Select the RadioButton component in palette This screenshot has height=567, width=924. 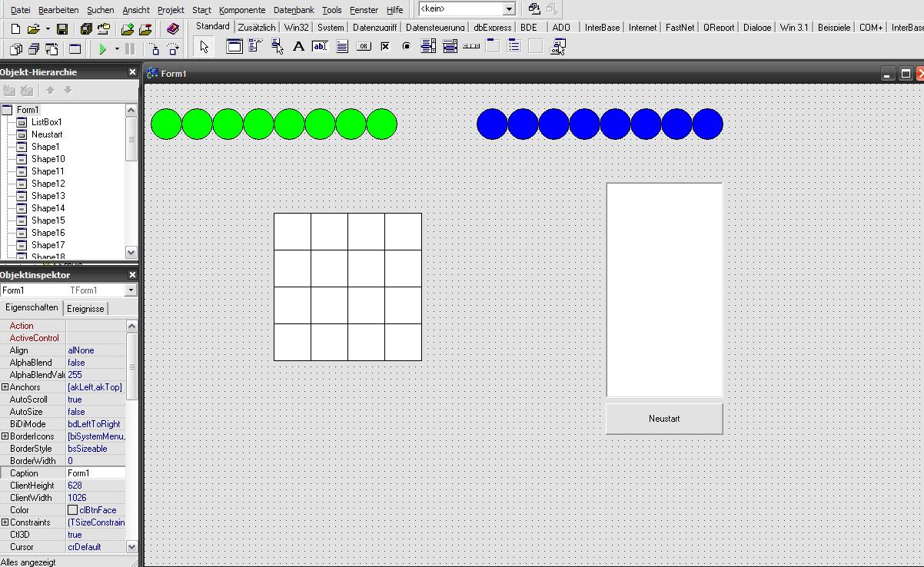(x=407, y=47)
